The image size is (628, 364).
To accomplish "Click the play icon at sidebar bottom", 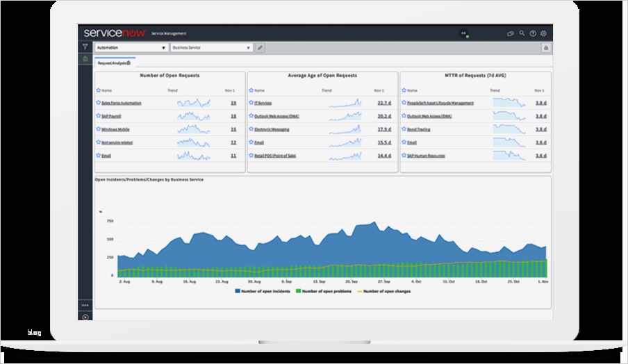I will click(85, 317).
